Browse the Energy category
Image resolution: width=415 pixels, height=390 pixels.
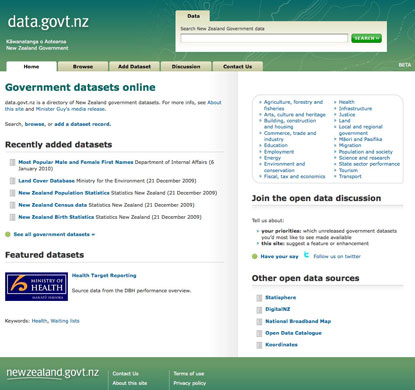pyautogui.click(x=272, y=158)
